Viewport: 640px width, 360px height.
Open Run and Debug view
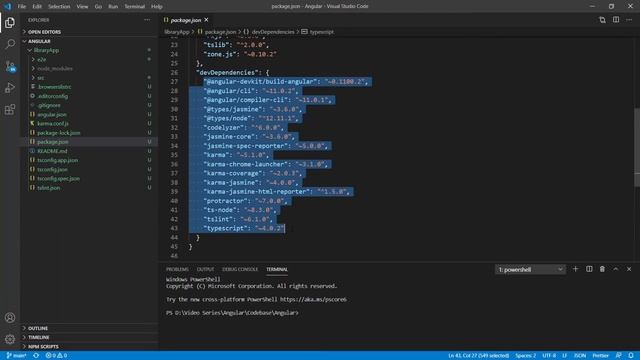(x=10, y=88)
